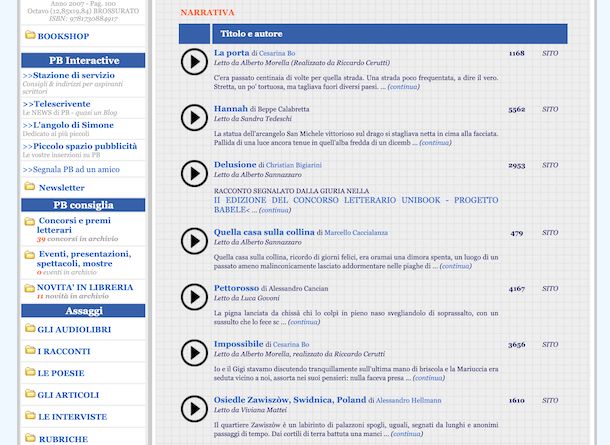This screenshot has height=445, width=610.
Task: Click folder icon beside I RACCONTI
Action: pyautogui.click(x=30, y=350)
